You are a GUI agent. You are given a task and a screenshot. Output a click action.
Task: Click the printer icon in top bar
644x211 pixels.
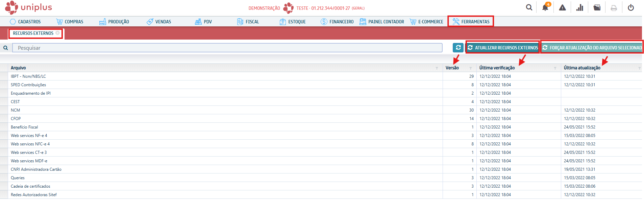[614, 8]
